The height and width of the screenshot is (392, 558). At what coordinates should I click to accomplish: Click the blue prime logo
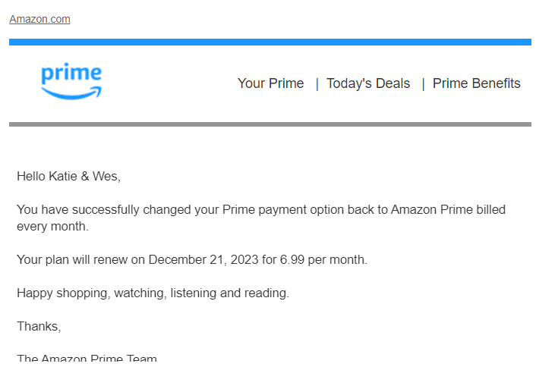coord(71,81)
